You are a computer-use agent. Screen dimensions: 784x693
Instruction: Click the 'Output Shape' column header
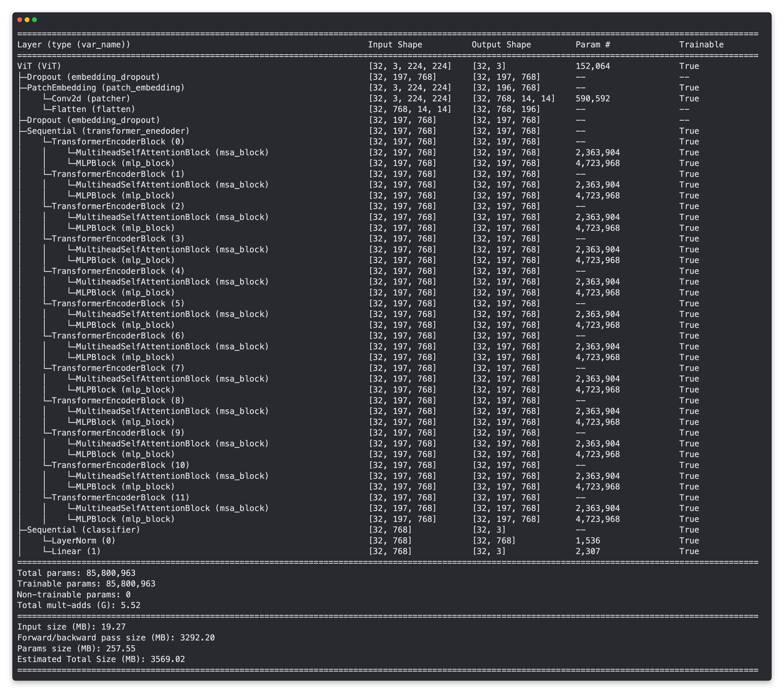(x=501, y=45)
